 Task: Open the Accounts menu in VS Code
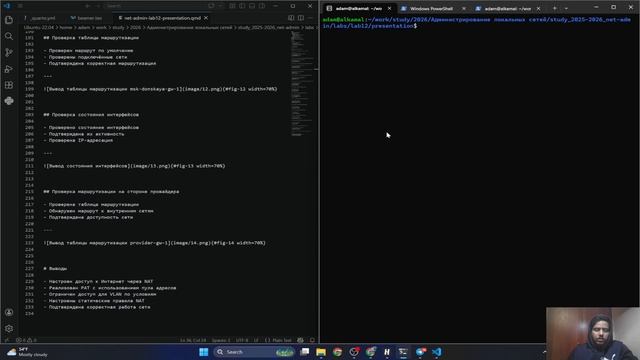9,312
